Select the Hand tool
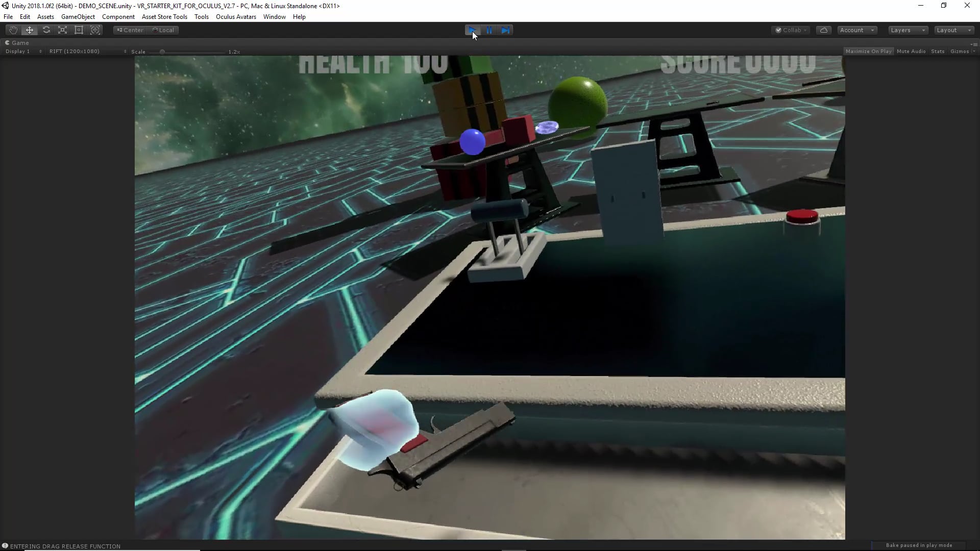980x551 pixels. [13, 30]
